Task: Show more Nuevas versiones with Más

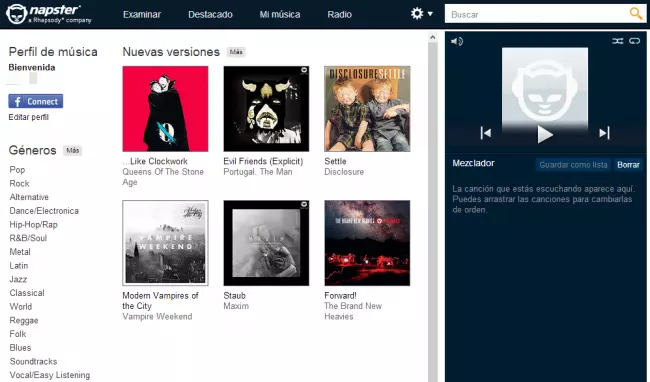Action: tap(236, 52)
